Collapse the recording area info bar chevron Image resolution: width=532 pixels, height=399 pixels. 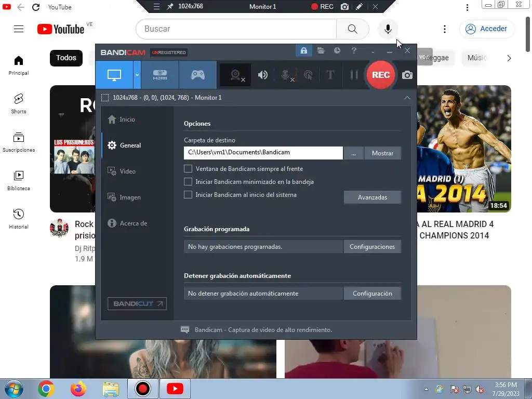click(407, 98)
